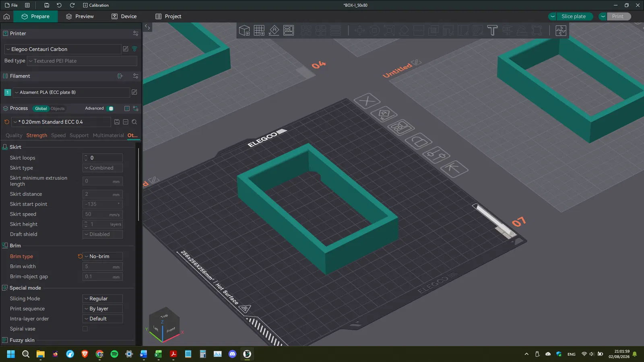Reset the modified process preset
Viewport: 644px width, 362px height.
[x=6, y=122]
